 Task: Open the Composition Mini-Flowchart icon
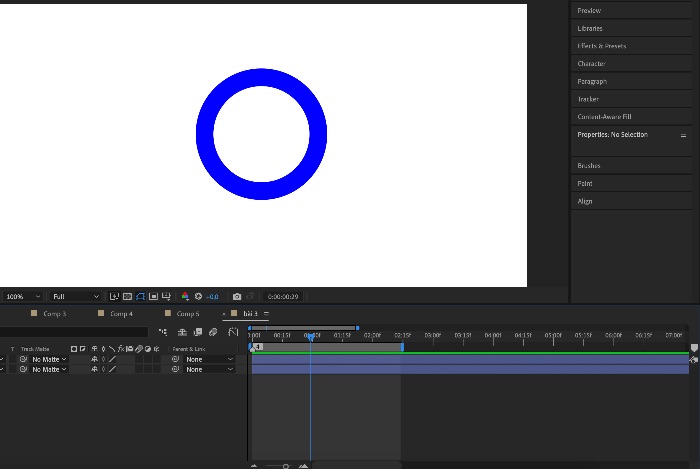(163, 332)
